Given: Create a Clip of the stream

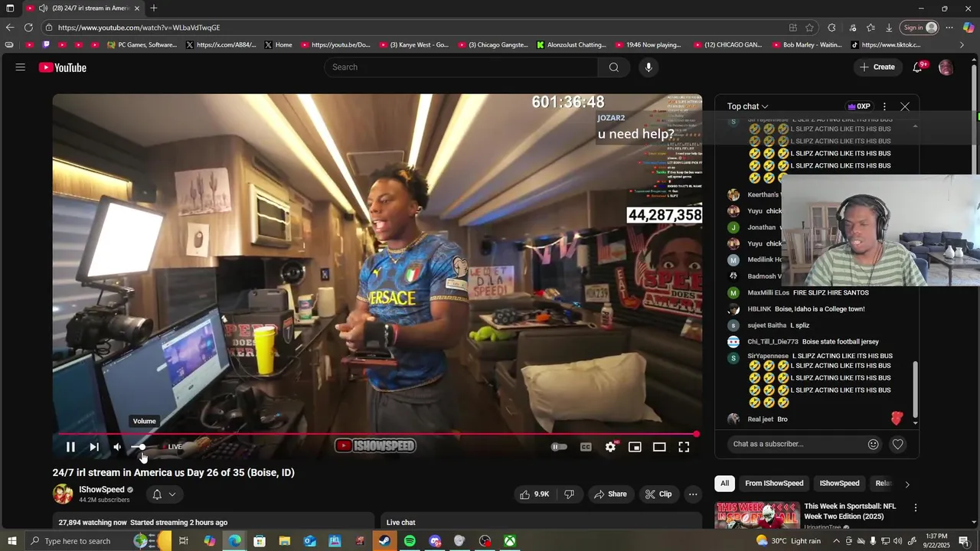Looking at the screenshot, I should tap(658, 494).
